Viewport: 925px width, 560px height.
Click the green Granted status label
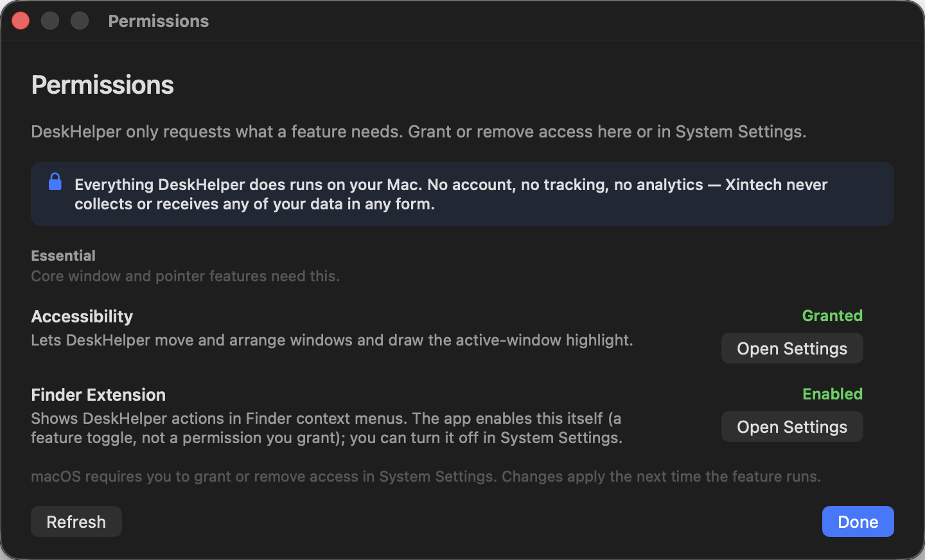coord(832,315)
